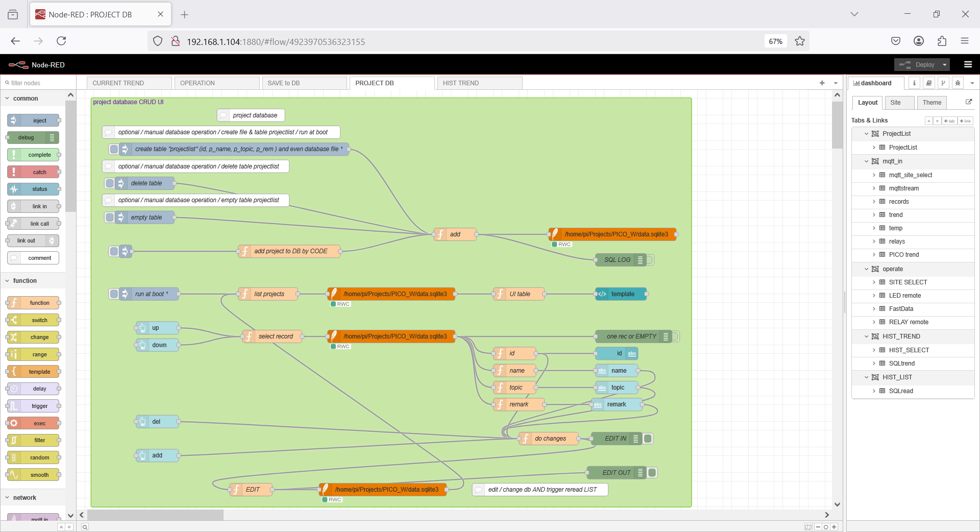Add a dashboard link with '+ link'
Image resolution: width=980 pixels, height=532 pixels.
(x=965, y=121)
